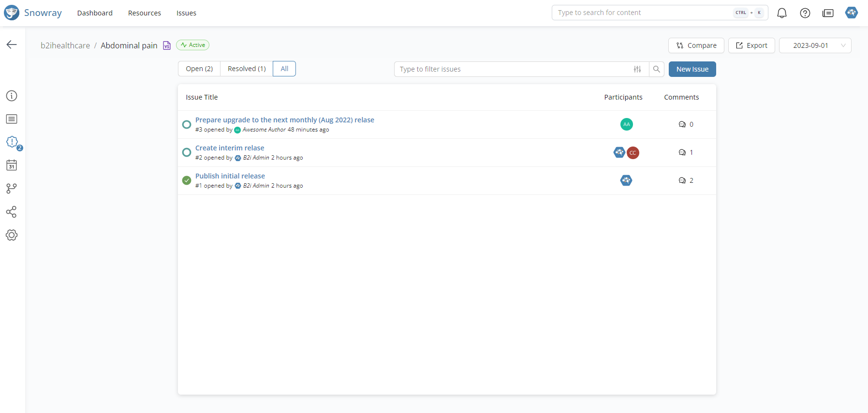The width and height of the screenshot is (868, 413).
Task: Toggle resolved checkmark of 'Publish initial release'
Action: pos(187,180)
